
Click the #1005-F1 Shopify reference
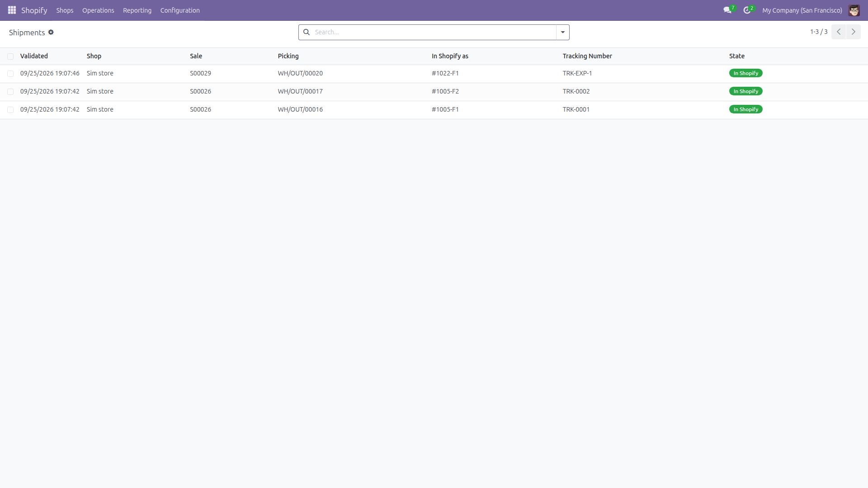pyautogui.click(x=445, y=109)
